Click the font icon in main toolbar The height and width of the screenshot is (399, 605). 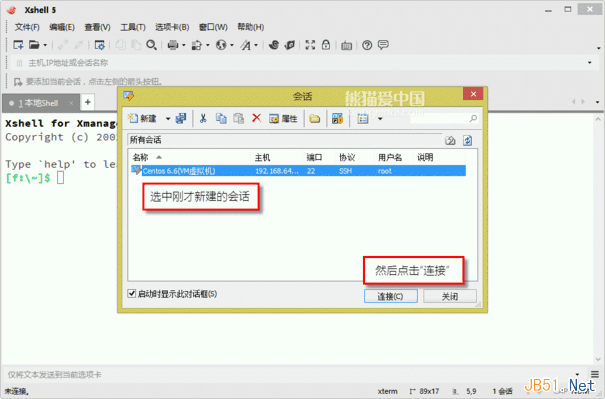[245, 45]
